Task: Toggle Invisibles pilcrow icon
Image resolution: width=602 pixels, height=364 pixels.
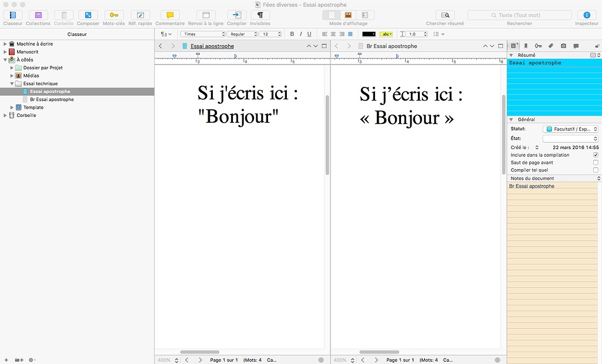Action: pos(260,15)
